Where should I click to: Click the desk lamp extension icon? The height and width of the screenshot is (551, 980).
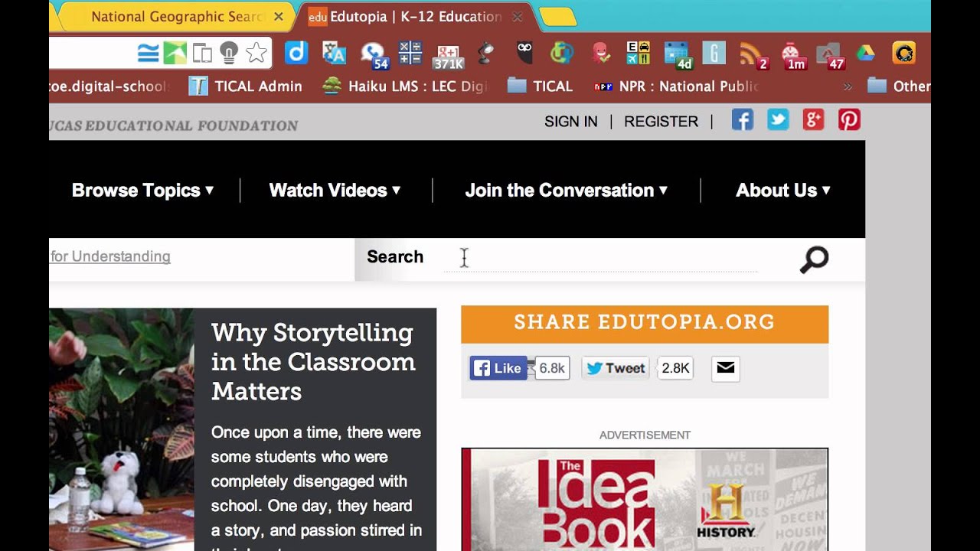[485, 53]
